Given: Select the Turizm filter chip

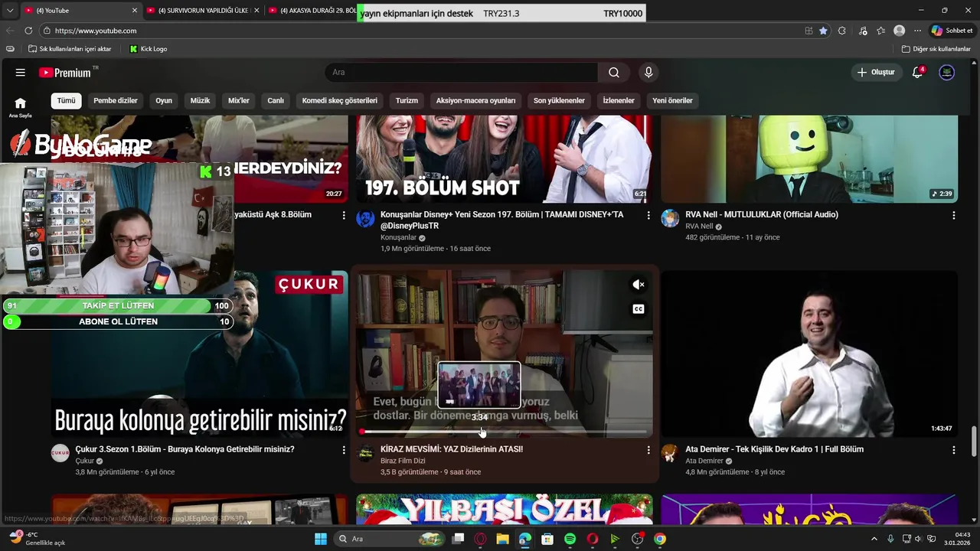Looking at the screenshot, I should tap(407, 100).
